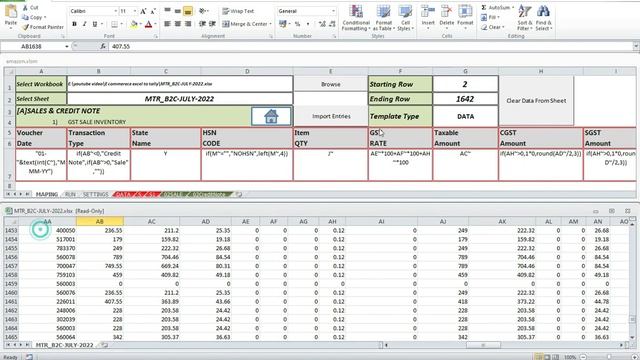Screen dimensions: 640x360
Task: Open Cell Styles gallery
Action: 405,18
